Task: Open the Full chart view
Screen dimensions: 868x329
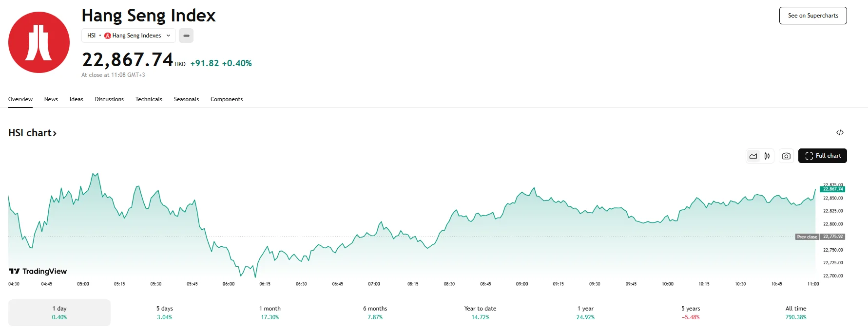Action: (x=823, y=156)
